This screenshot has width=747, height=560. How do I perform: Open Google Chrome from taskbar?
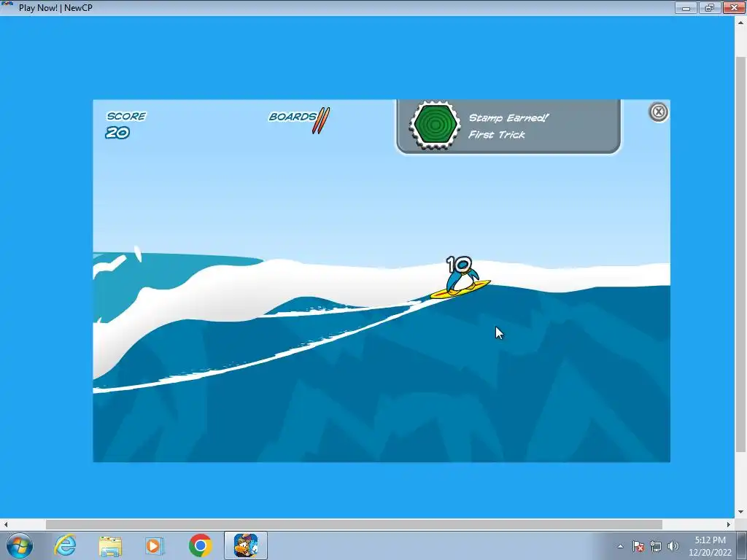(200, 545)
